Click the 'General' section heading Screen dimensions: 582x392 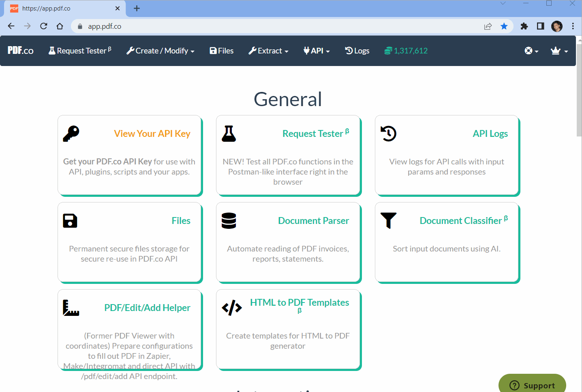(288, 99)
